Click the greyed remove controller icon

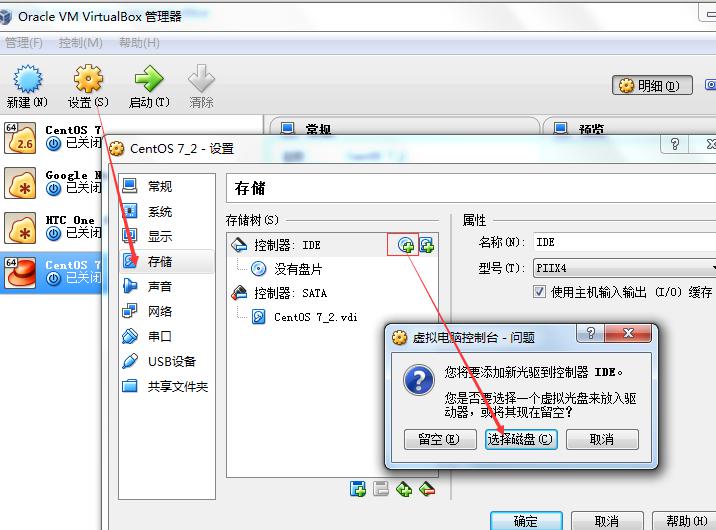coord(381,488)
